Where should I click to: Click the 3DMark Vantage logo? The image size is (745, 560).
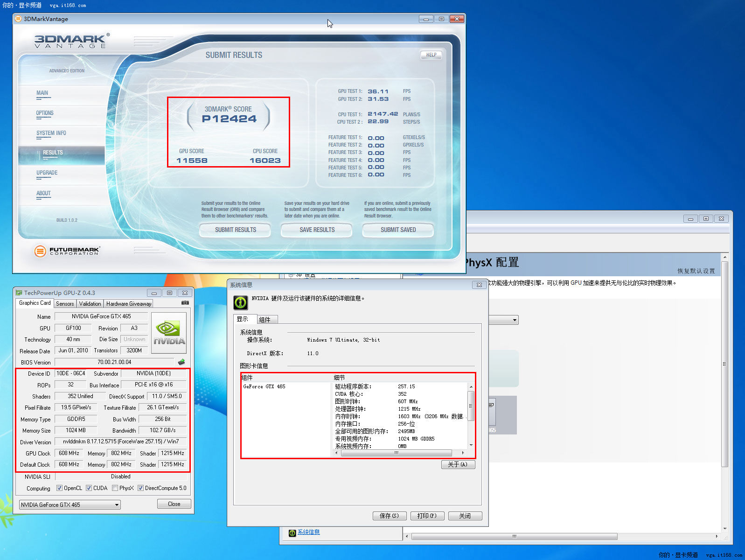pos(72,41)
